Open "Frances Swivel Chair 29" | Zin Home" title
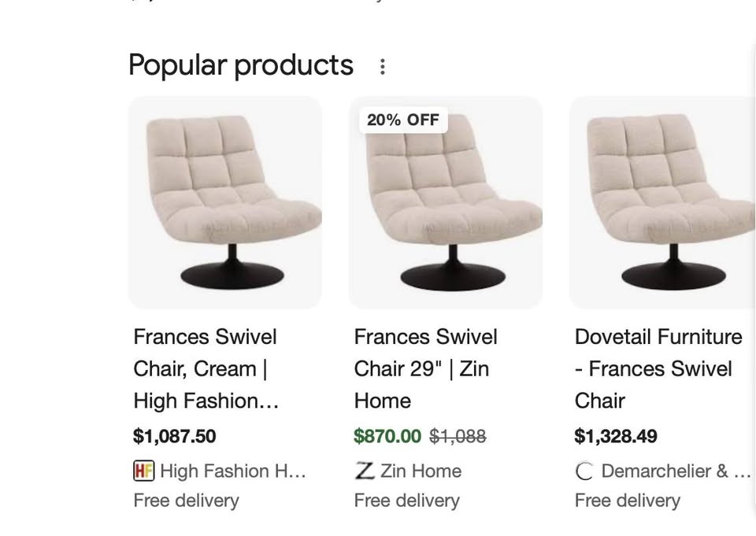The image size is (756, 536). (425, 368)
